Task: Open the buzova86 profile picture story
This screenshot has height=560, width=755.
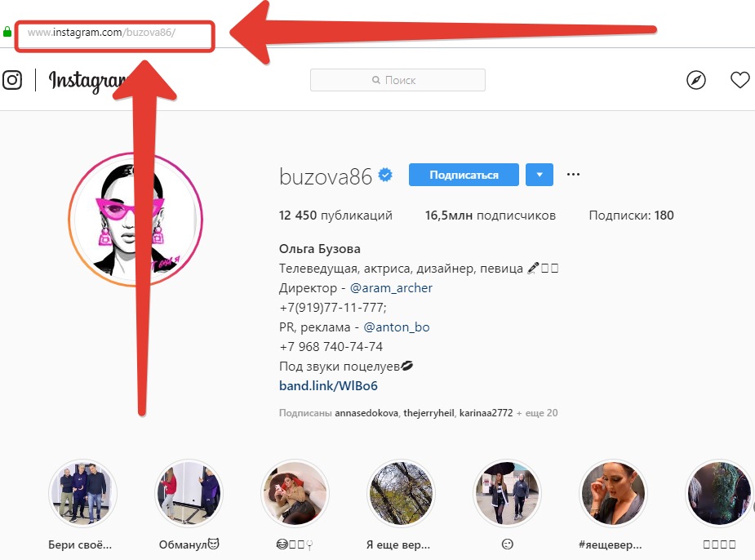Action: (x=135, y=220)
